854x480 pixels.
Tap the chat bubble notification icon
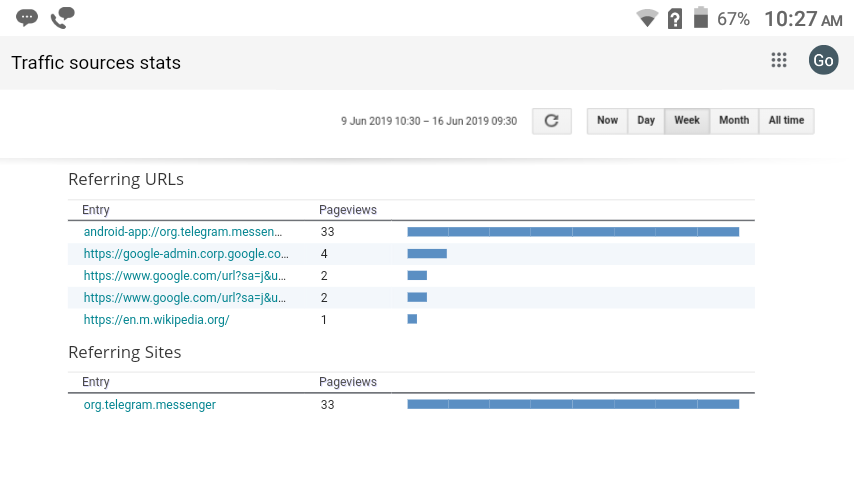click(x=27, y=17)
